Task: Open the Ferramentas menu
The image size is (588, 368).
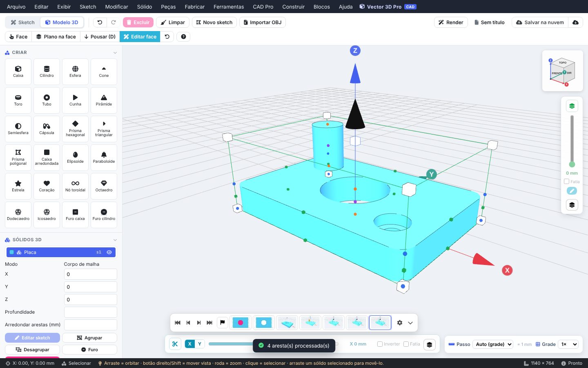Action: click(229, 7)
